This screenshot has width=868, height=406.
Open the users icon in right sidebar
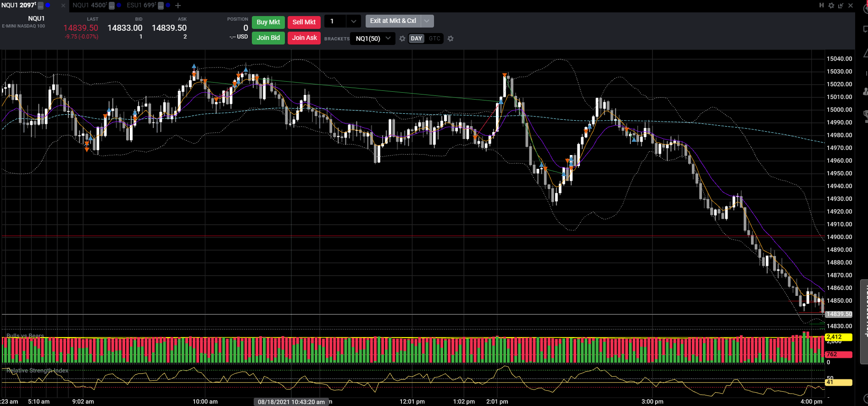pyautogui.click(x=865, y=92)
